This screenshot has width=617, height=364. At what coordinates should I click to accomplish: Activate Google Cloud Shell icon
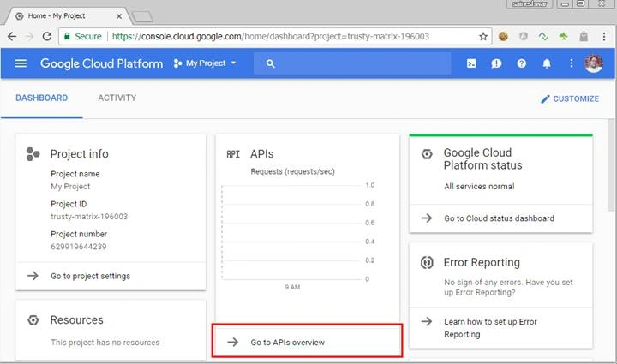click(471, 63)
